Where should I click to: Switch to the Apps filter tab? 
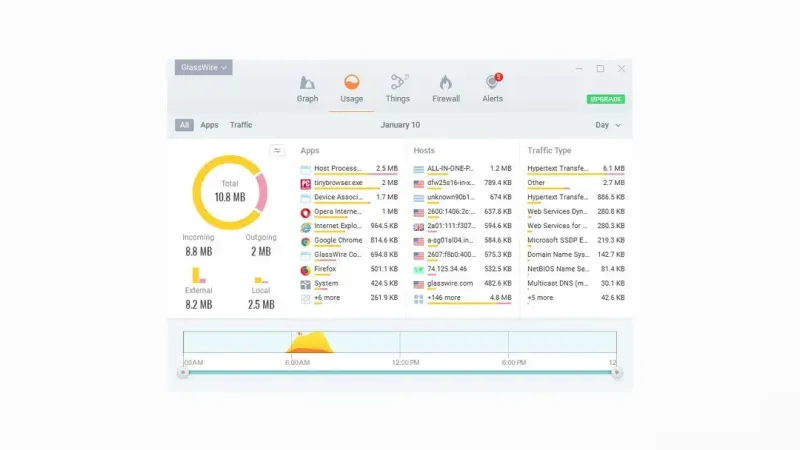[x=209, y=125]
